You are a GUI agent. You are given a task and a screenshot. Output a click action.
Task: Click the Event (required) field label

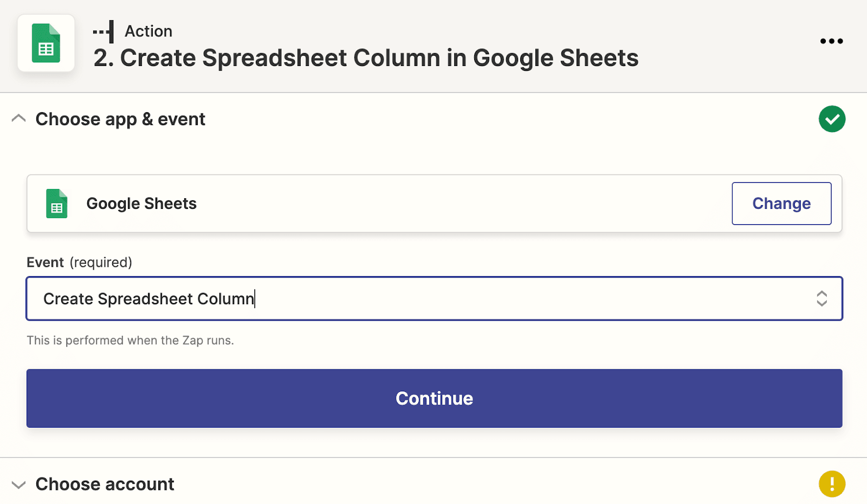79,263
